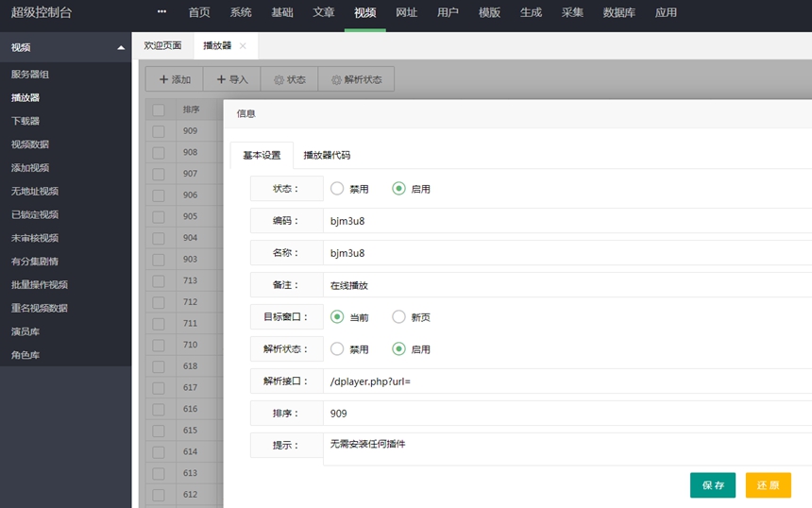This screenshot has height=508, width=812.
Task: Open the 欢迎页面 tab
Action: point(162,45)
